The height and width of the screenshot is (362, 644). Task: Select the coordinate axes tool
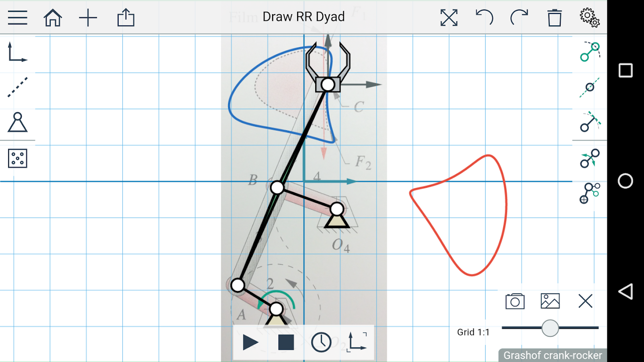[x=18, y=52]
